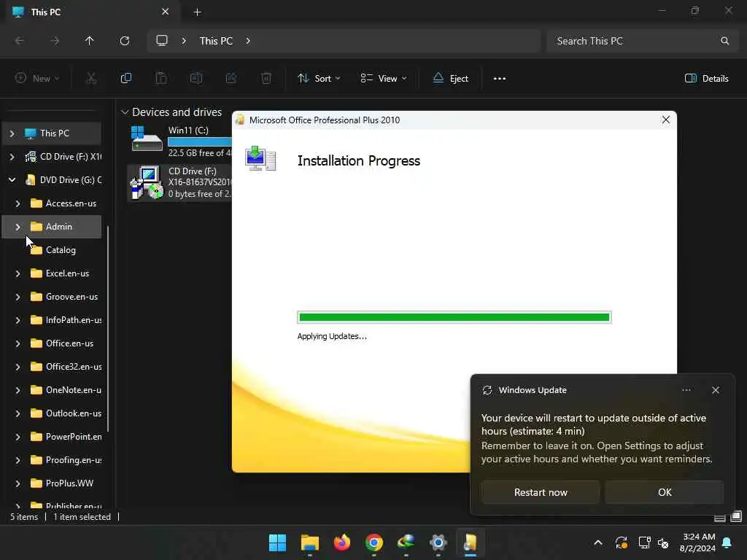Open the View dropdown

click(384, 79)
